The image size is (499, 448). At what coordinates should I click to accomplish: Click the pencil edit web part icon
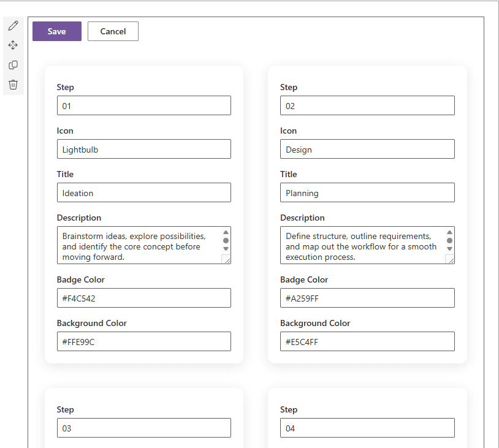(13, 26)
